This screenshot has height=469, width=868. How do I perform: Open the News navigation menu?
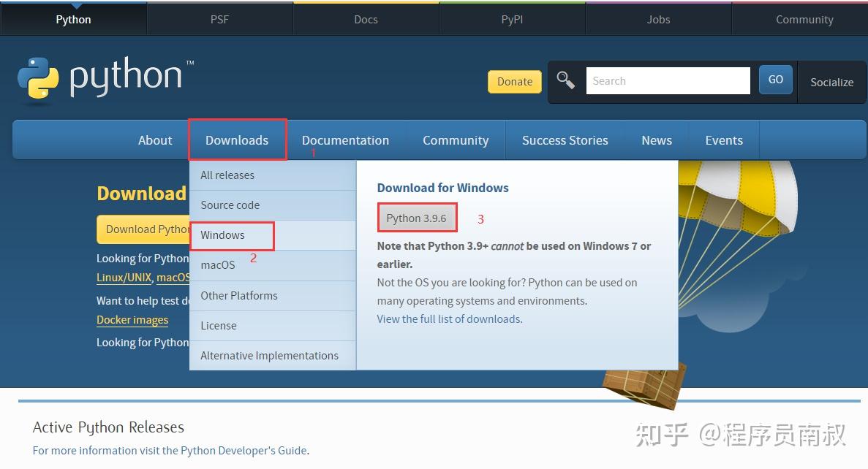pyautogui.click(x=657, y=140)
